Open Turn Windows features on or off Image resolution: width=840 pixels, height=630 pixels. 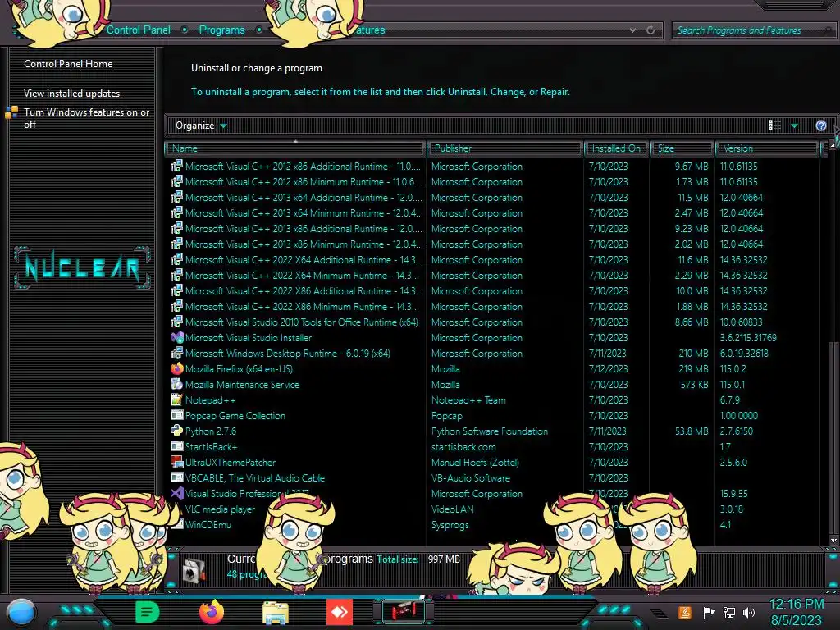click(86, 118)
